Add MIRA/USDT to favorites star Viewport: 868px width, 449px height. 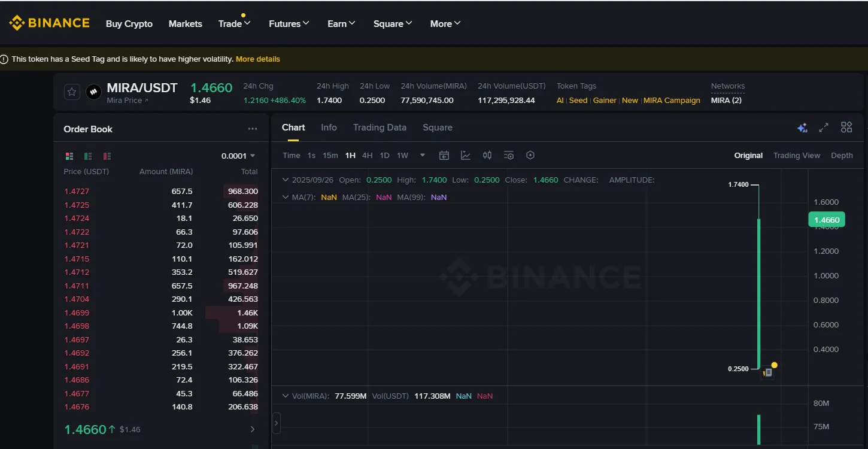pos(72,92)
